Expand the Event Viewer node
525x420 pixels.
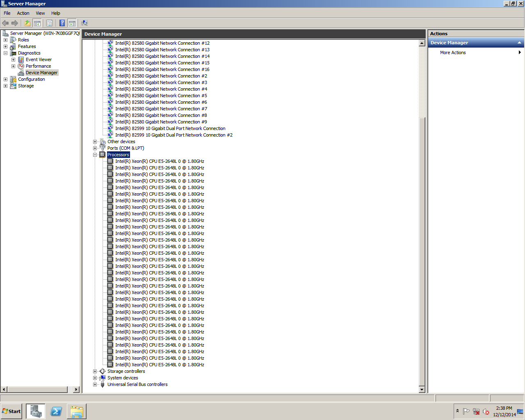pyautogui.click(x=13, y=59)
